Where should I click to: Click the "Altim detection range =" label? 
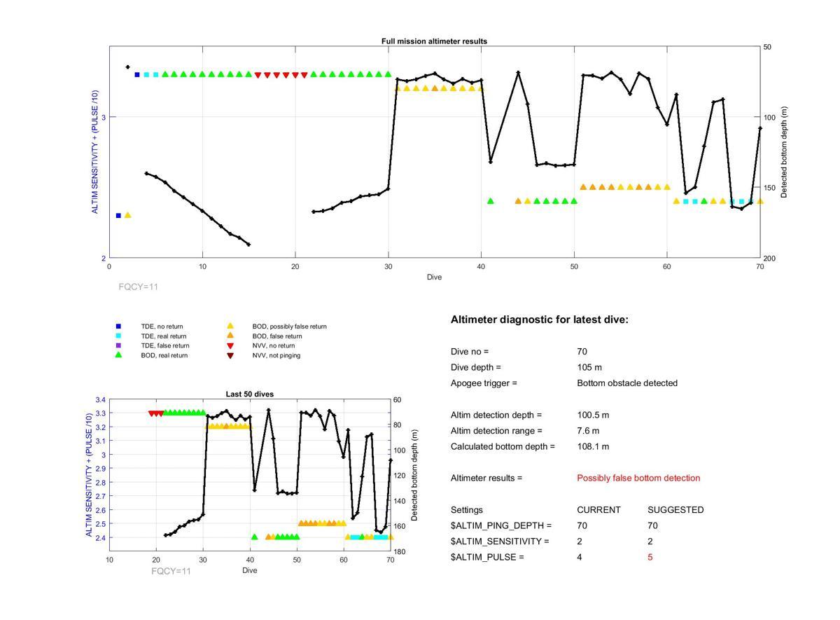tap(496, 431)
